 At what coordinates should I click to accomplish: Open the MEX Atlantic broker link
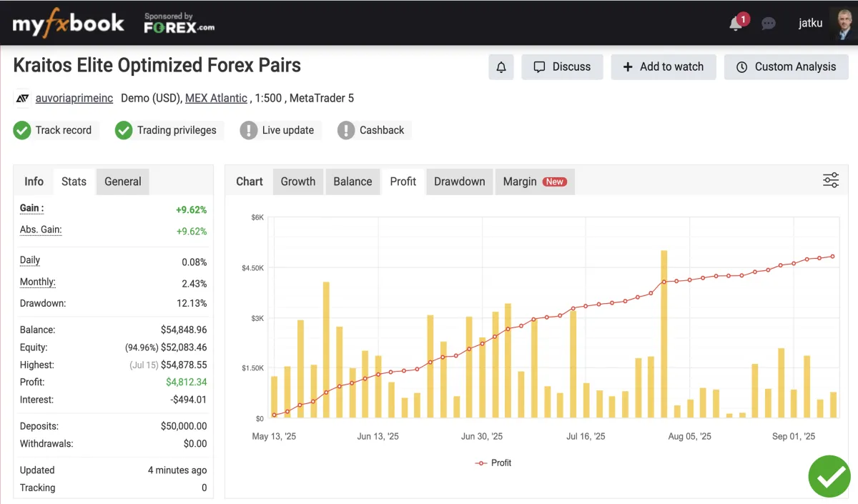coord(216,99)
